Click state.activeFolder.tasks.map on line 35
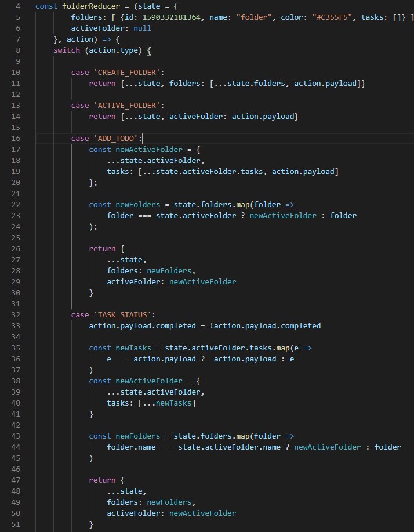 [x=227, y=348]
